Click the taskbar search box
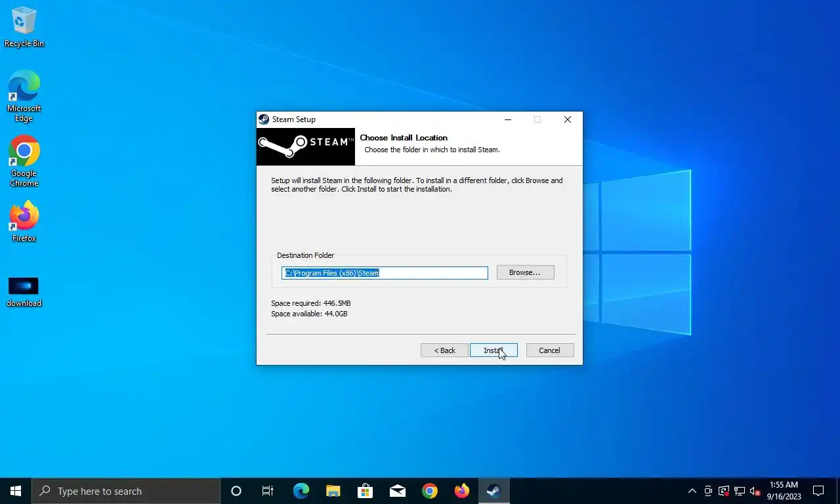 point(126,491)
